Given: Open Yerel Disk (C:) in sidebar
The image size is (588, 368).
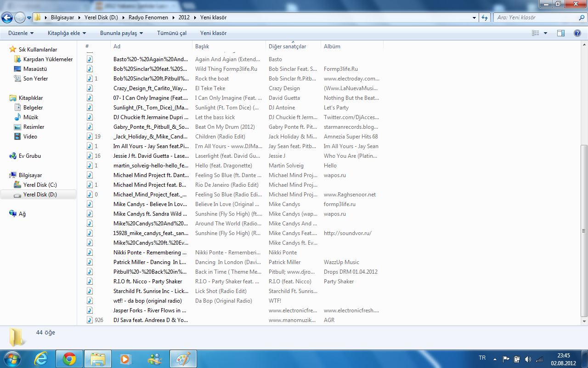Looking at the screenshot, I should [40, 185].
